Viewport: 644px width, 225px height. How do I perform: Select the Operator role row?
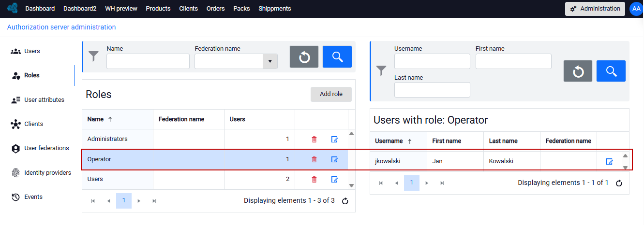pyautogui.click(x=215, y=159)
